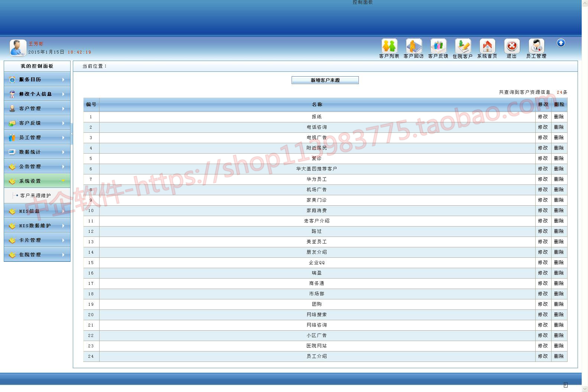Expand the 公告管理 menu arrow
The image size is (588, 392).
[64, 167]
